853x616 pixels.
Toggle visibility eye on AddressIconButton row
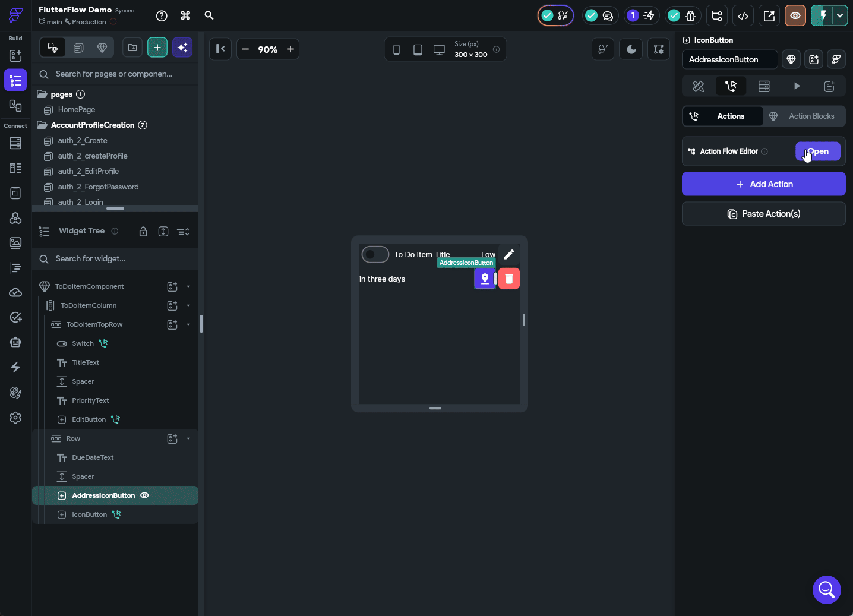pyautogui.click(x=144, y=495)
